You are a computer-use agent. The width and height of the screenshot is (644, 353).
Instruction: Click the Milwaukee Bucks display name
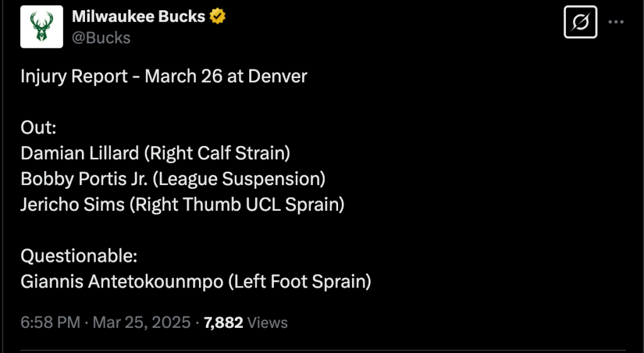[138, 16]
